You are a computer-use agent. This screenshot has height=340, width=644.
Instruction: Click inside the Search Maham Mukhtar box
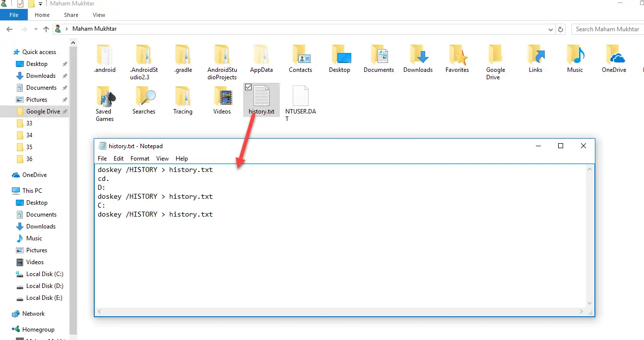(x=607, y=29)
